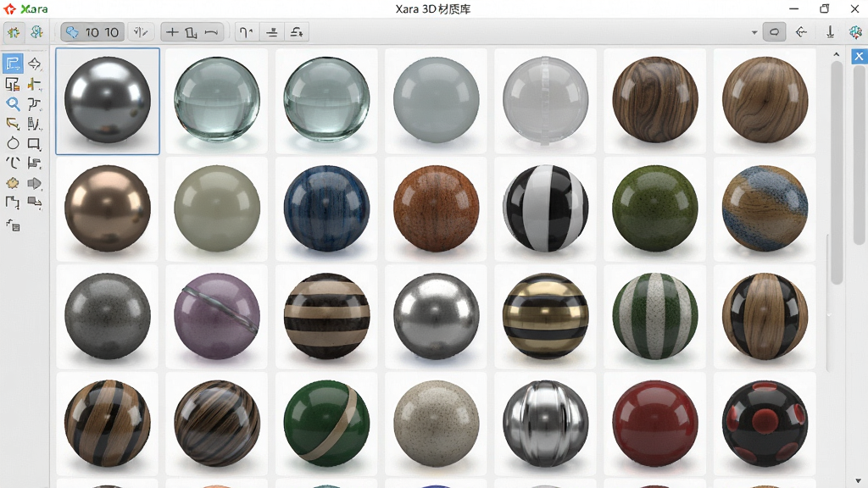Screen dimensions: 868x488
Task: Click the tool icon with orange square
Action: 13,84
